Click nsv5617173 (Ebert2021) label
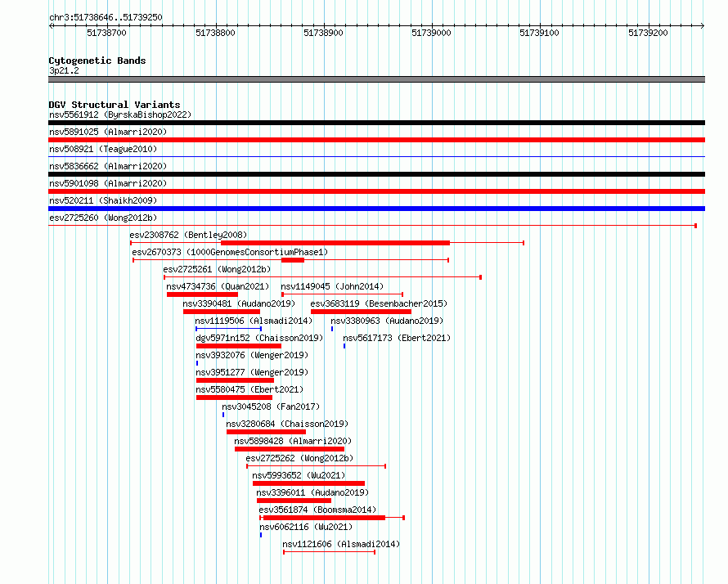The image size is (728, 584). (397, 338)
